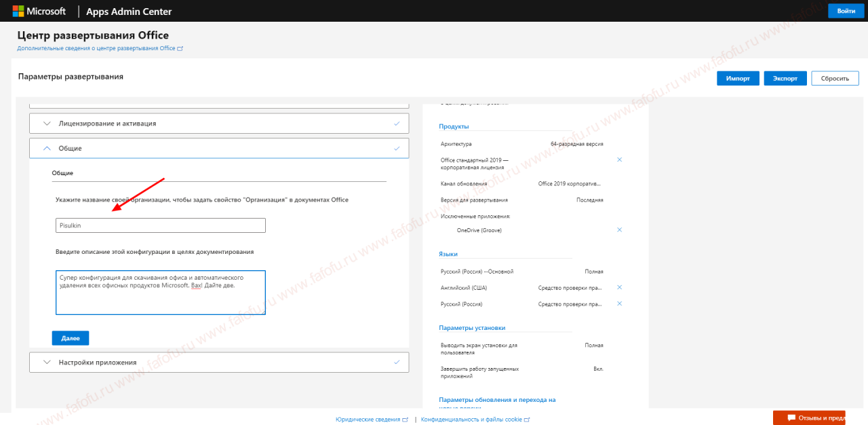Click the Языки section heading

[448, 254]
